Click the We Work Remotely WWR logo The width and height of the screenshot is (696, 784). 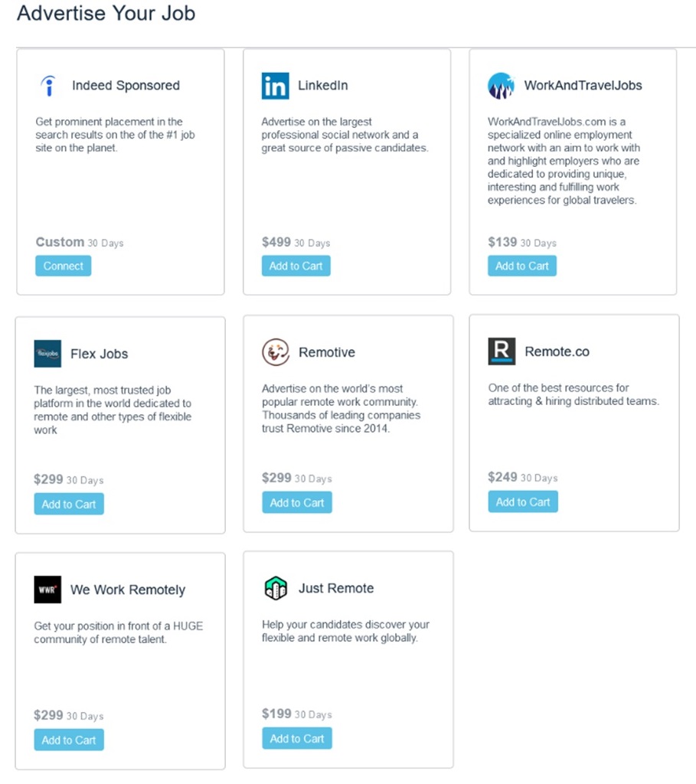pyautogui.click(x=47, y=590)
